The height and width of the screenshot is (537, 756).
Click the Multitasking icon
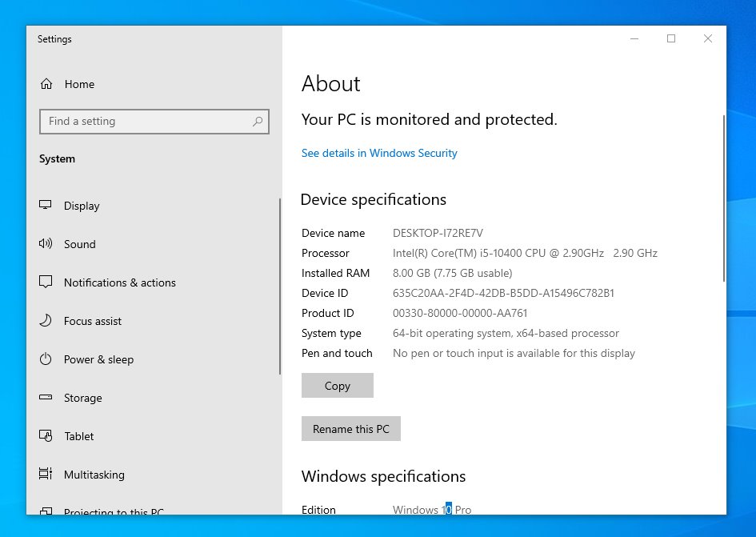click(x=46, y=474)
